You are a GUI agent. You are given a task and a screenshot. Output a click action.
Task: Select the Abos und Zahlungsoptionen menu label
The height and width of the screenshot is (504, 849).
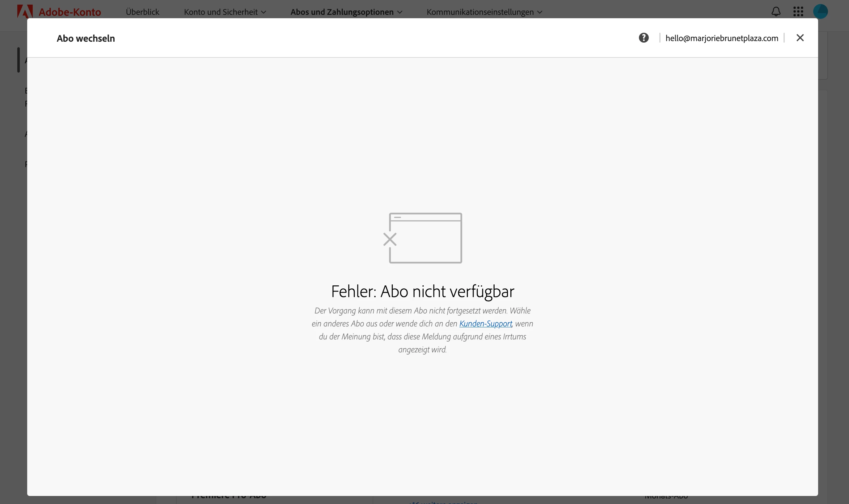click(x=342, y=12)
